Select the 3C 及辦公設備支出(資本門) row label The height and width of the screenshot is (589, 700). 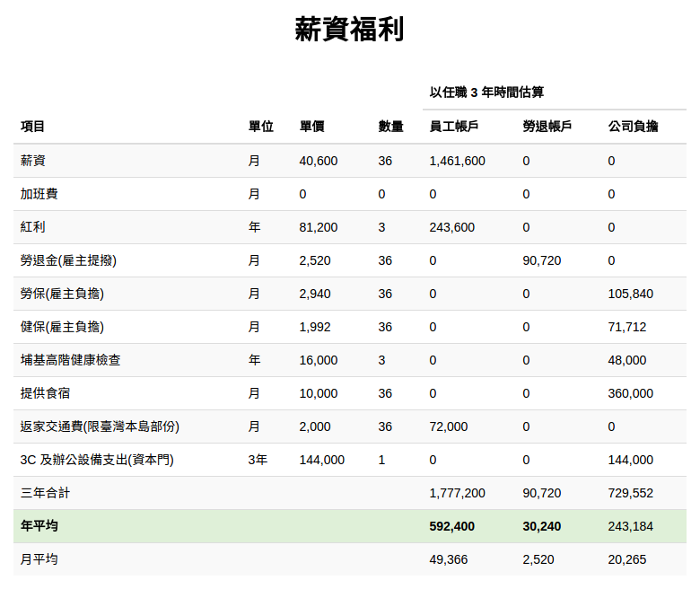[97, 460]
